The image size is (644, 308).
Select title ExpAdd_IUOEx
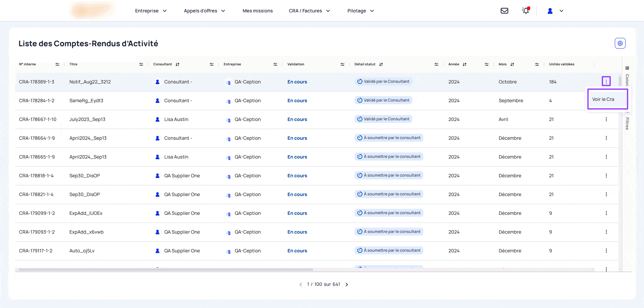(x=86, y=213)
